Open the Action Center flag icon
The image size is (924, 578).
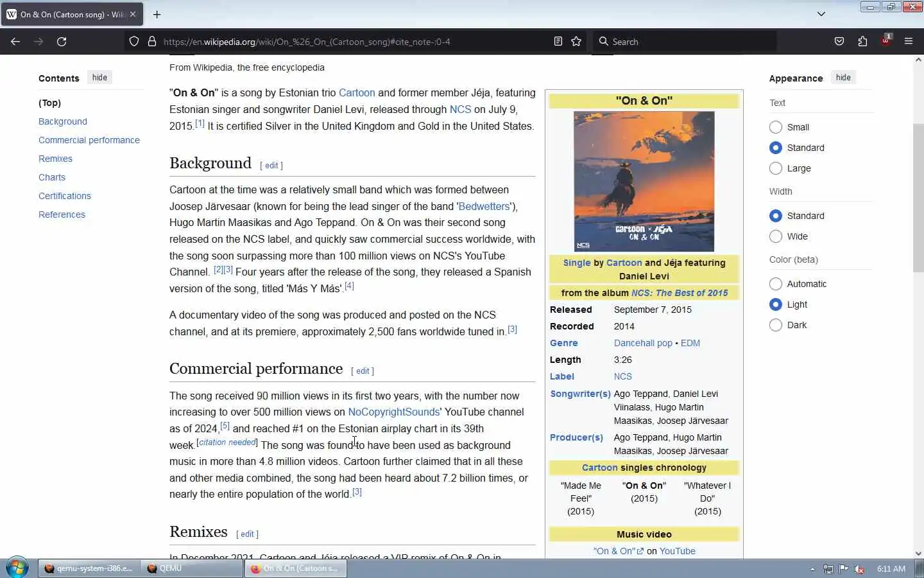click(844, 569)
